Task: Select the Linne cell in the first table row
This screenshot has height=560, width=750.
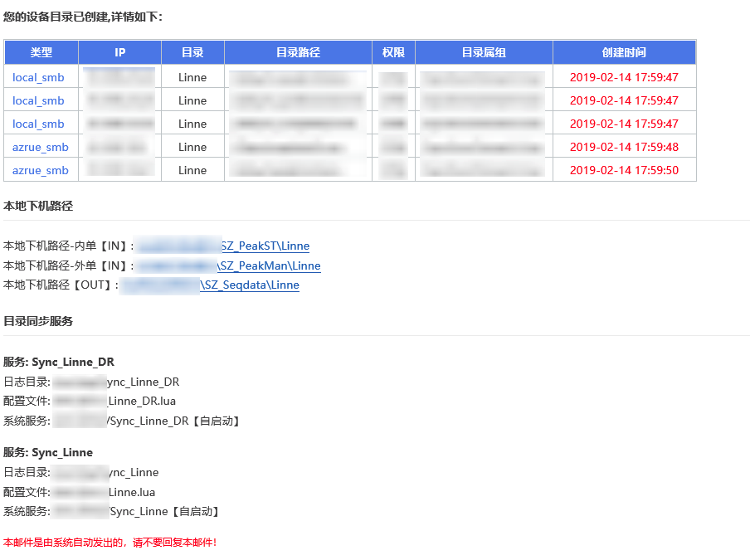Action: click(x=192, y=77)
